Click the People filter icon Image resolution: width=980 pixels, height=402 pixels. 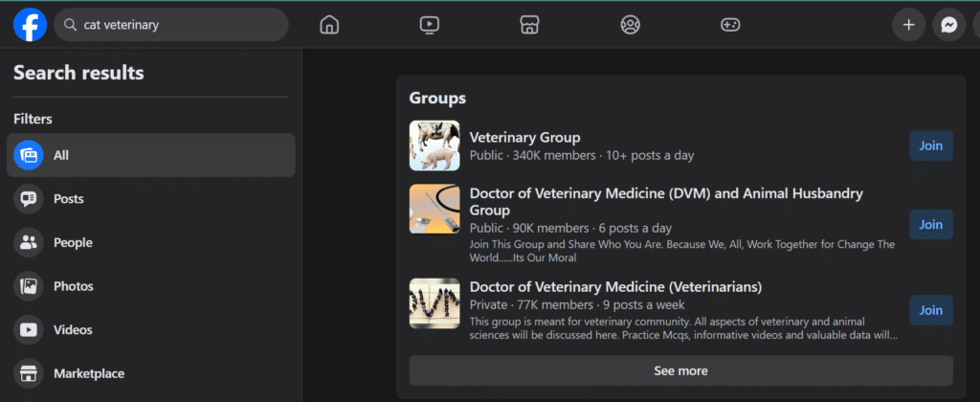coord(29,242)
